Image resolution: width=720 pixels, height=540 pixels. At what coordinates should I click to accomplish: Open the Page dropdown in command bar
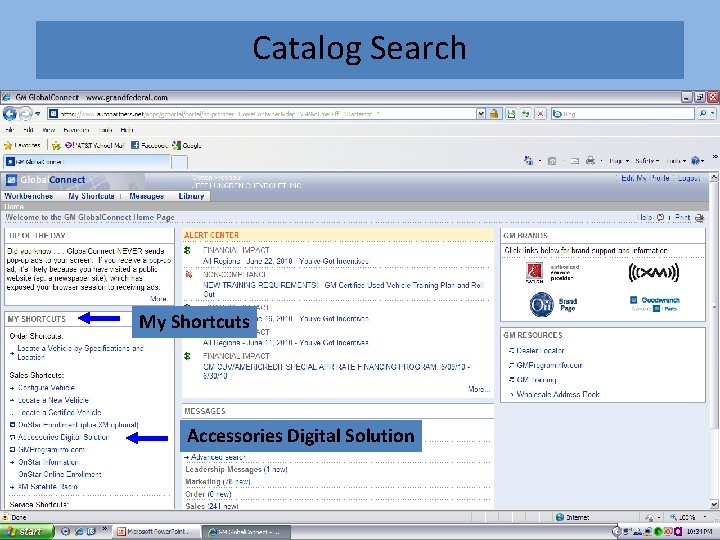pyautogui.click(x=619, y=161)
